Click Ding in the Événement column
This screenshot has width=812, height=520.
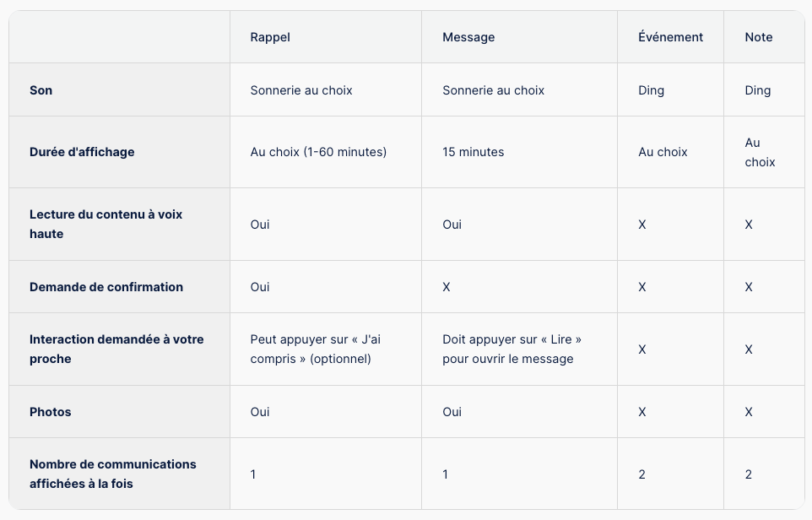651,90
